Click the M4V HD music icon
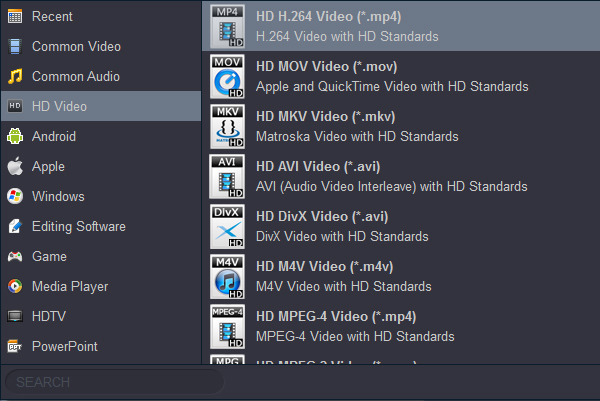This screenshot has width=600, height=401. 227,276
